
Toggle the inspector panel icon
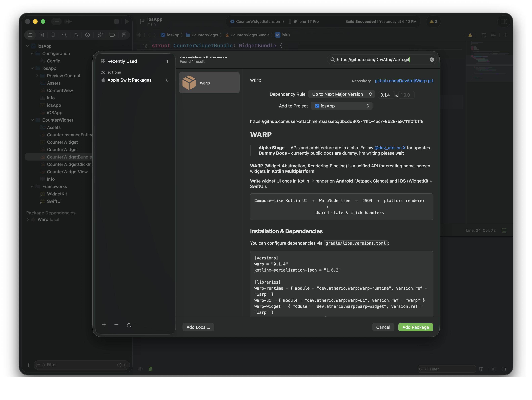click(x=504, y=22)
